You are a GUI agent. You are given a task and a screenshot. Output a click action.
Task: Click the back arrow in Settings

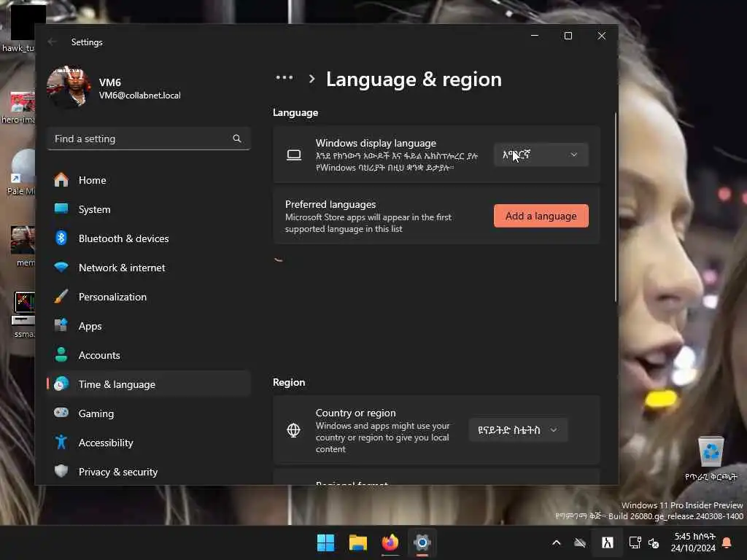52,42
